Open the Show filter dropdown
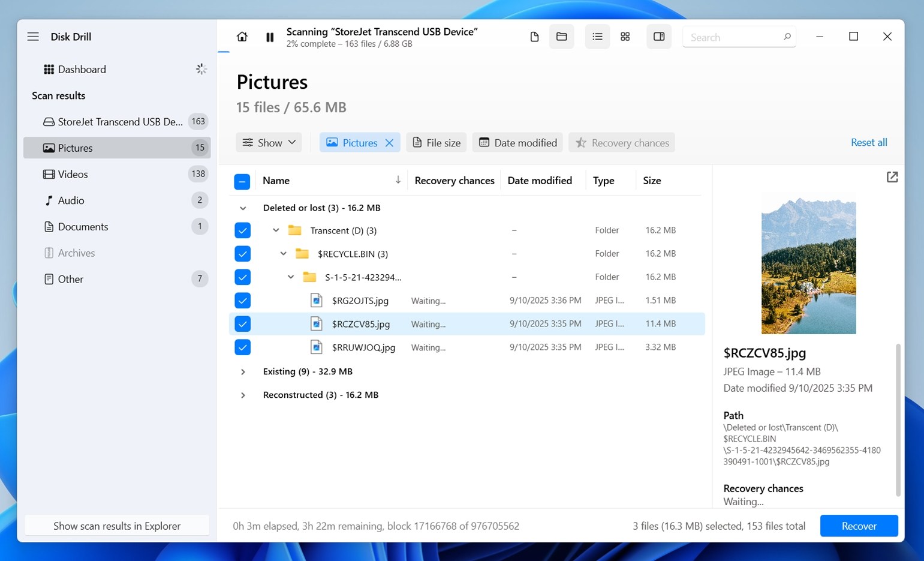This screenshot has width=924, height=561. (x=269, y=143)
